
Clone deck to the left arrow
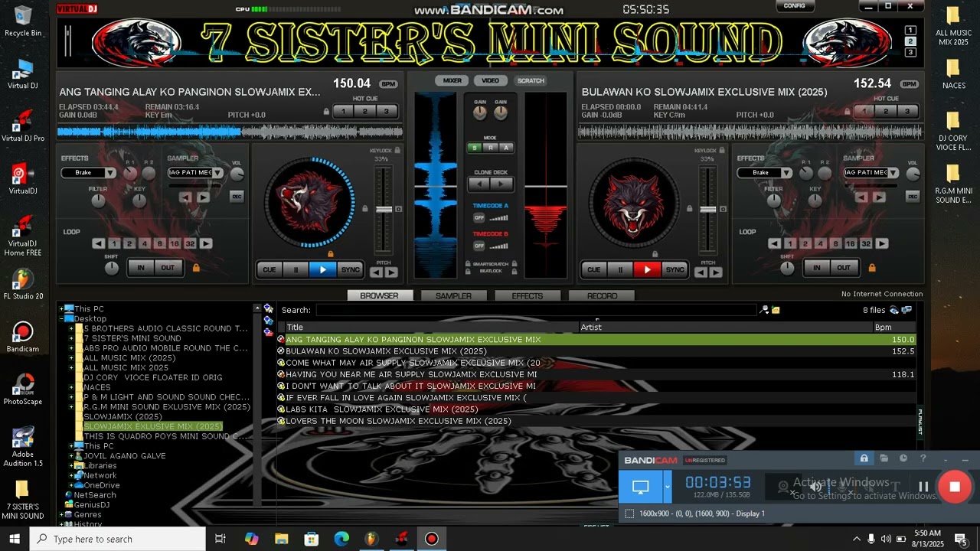point(479,184)
